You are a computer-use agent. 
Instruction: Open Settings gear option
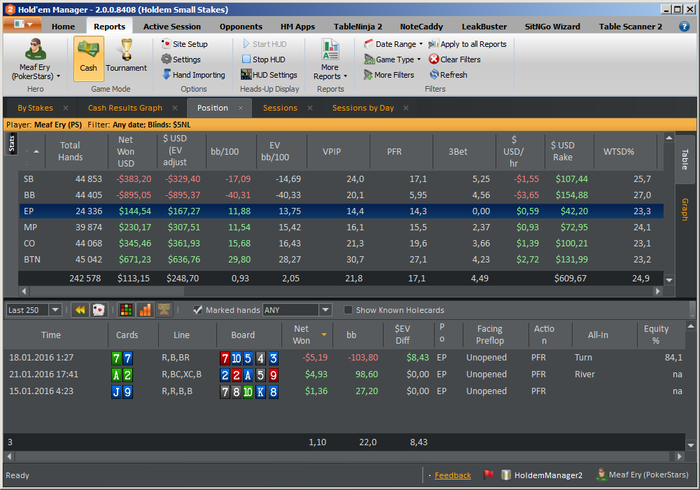[181, 59]
